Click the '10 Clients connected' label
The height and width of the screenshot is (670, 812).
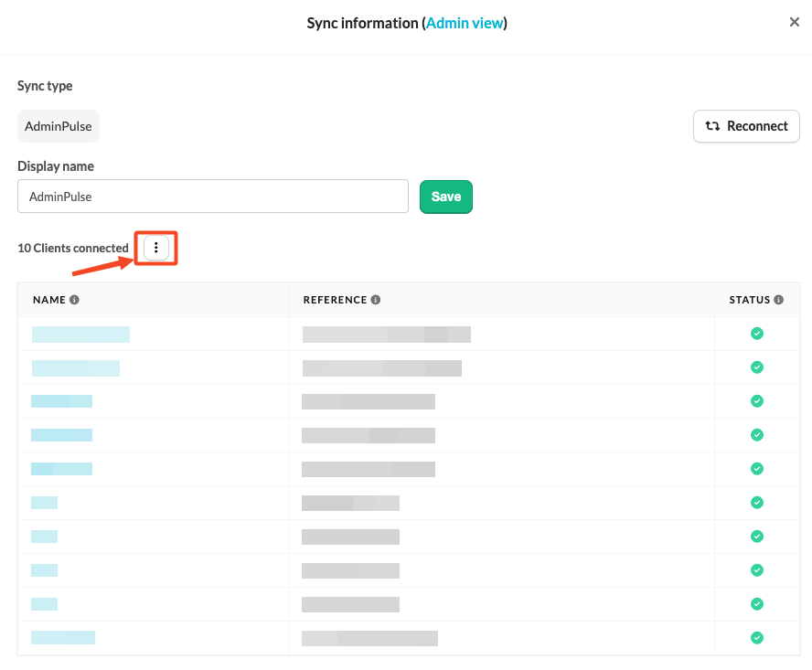pos(73,248)
